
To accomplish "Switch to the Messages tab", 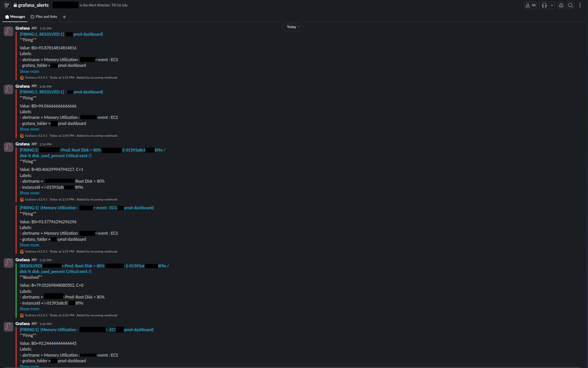I will coord(15,17).
